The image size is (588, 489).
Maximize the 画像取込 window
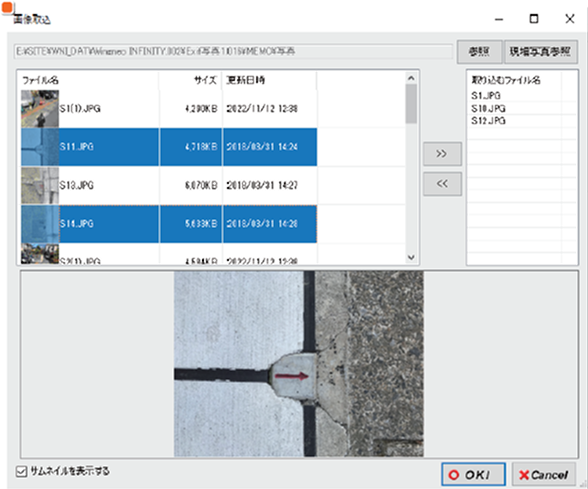(x=534, y=19)
